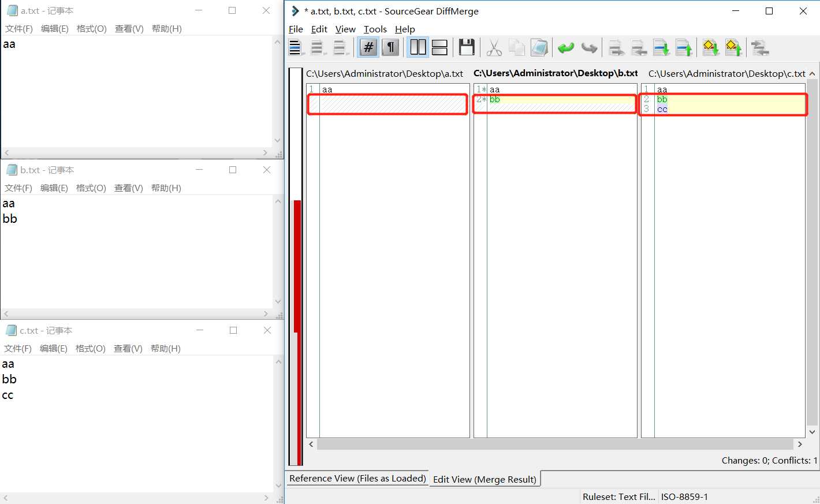
Task: Click 'bb' line in center b.txt pane
Action: tap(495, 99)
